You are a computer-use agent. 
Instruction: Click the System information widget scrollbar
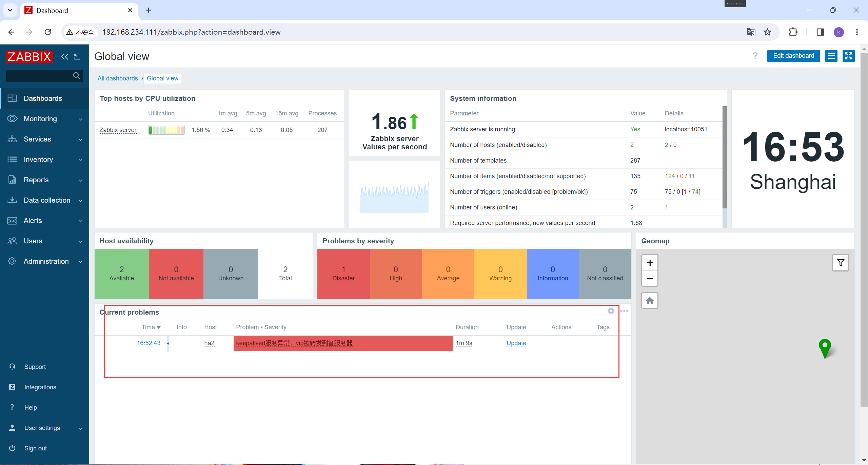click(725, 157)
